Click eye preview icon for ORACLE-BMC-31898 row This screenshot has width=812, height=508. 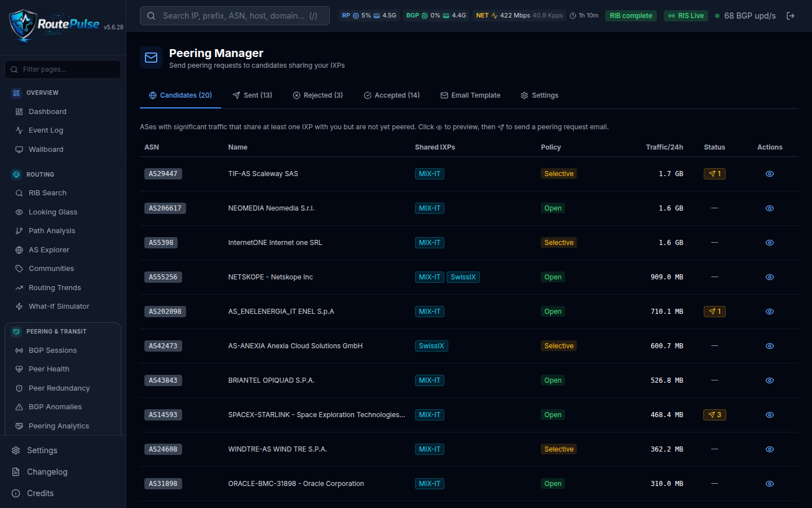770,484
